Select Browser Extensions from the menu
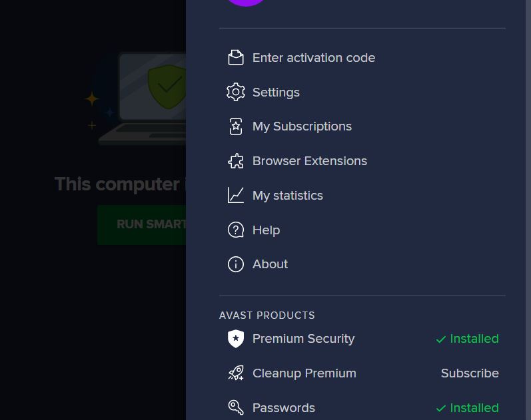Viewport: 531px width, 420px height. click(x=310, y=161)
